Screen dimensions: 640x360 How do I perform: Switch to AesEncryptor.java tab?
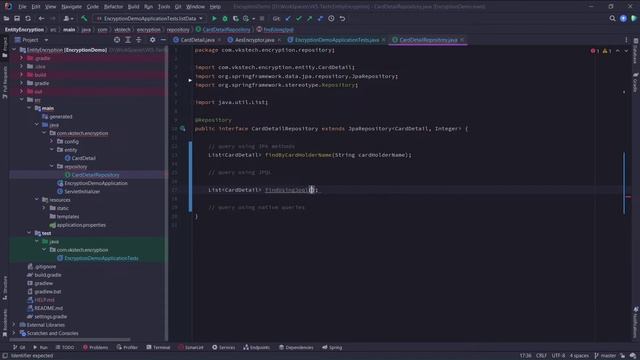(255, 40)
